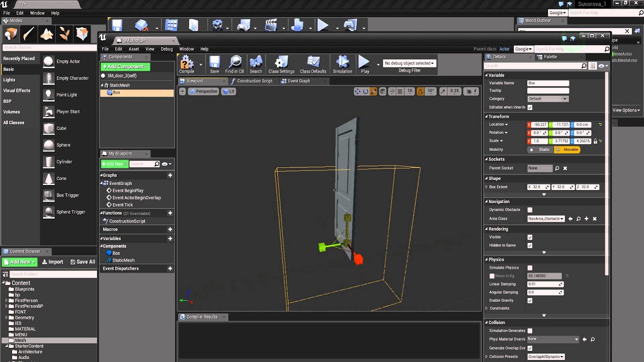Enable Simulate Physics checkbox
Image resolution: width=644 pixels, height=362 pixels.
coord(530,268)
